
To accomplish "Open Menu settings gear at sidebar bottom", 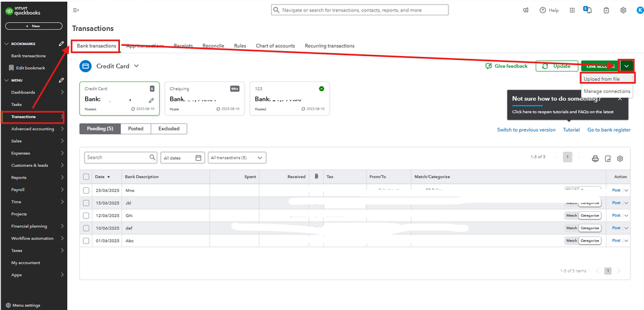I will coord(8,305).
